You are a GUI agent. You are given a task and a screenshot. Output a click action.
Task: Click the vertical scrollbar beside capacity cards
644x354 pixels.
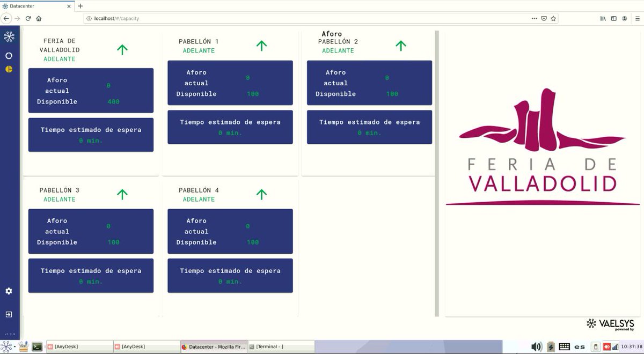point(437,173)
